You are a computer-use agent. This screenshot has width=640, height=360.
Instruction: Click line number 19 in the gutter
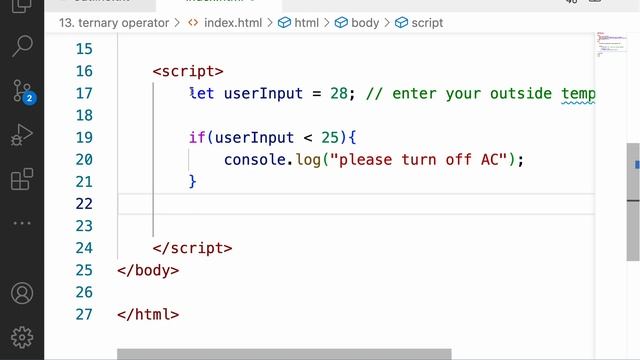[84, 138]
